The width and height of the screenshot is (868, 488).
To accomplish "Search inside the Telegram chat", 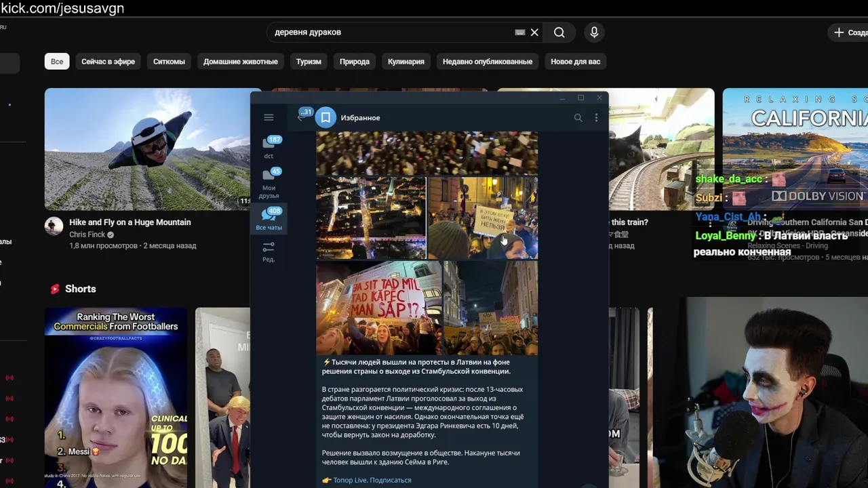I will [x=578, y=118].
